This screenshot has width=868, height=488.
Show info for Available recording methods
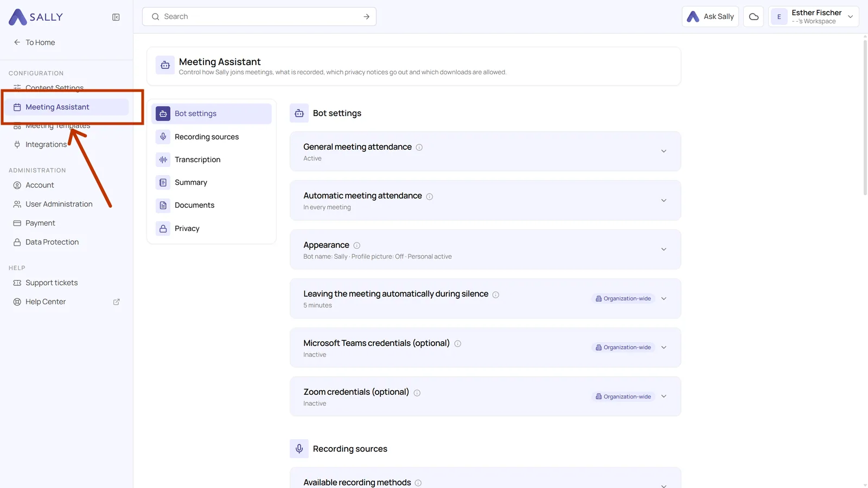pos(418,483)
